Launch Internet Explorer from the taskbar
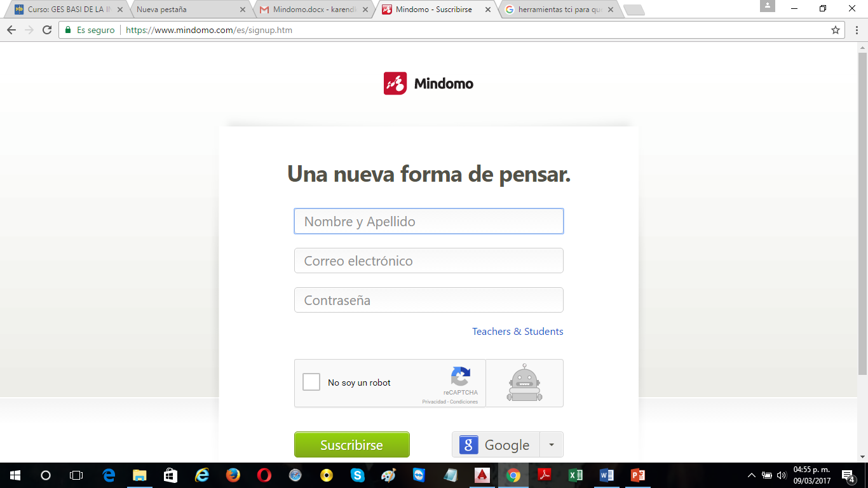This screenshot has height=488, width=868. [x=202, y=475]
